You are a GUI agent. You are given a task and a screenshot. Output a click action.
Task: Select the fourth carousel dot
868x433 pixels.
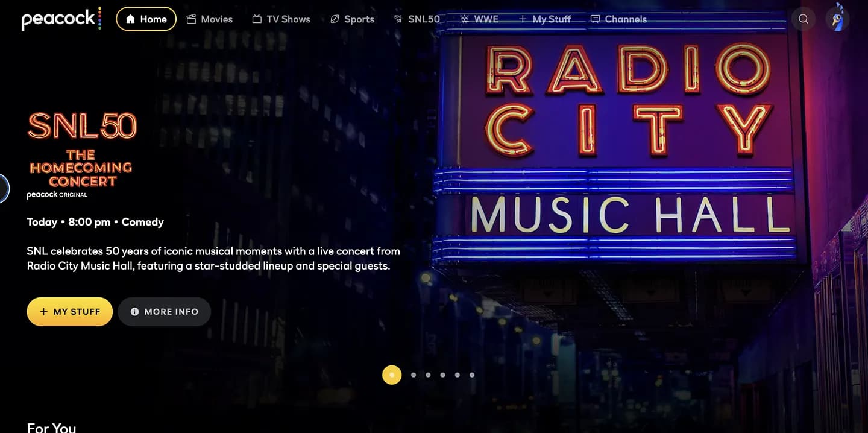click(442, 375)
